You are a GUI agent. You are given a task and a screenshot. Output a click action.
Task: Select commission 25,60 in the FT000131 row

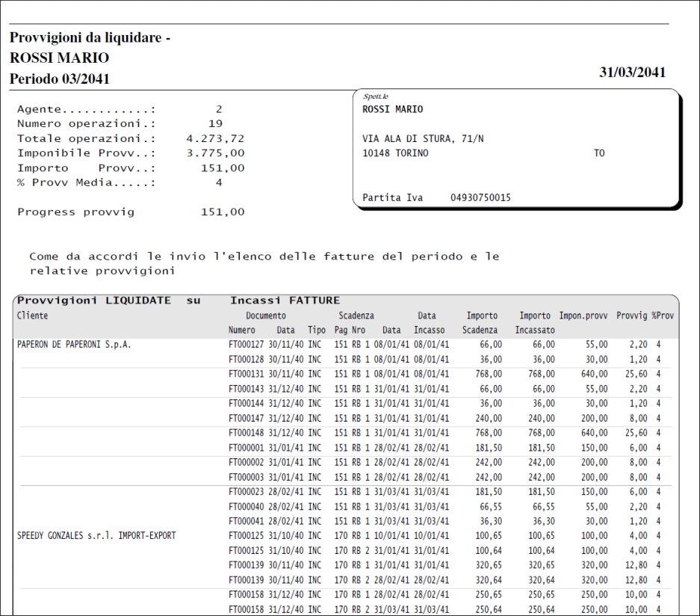pos(636,374)
